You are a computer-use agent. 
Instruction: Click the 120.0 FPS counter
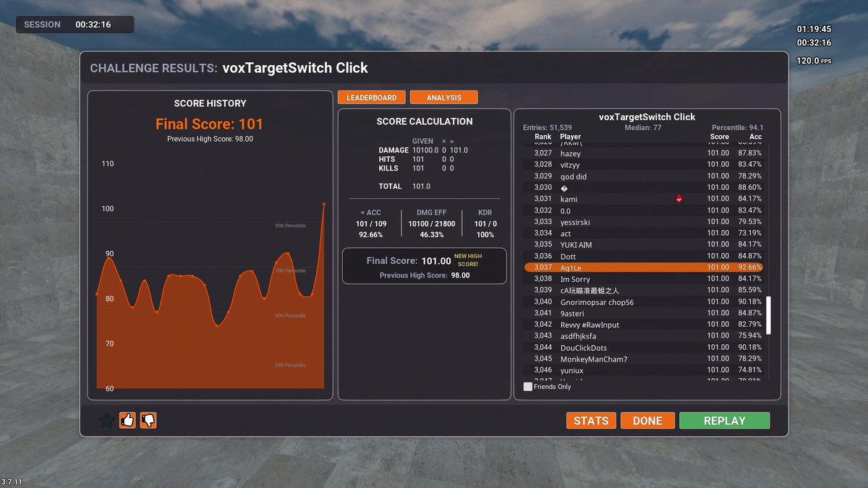click(814, 61)
